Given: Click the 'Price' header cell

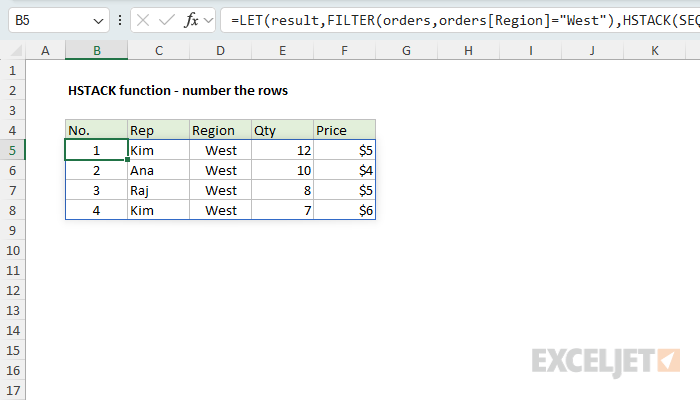Looking at the screenshot, I should point(345,130).
